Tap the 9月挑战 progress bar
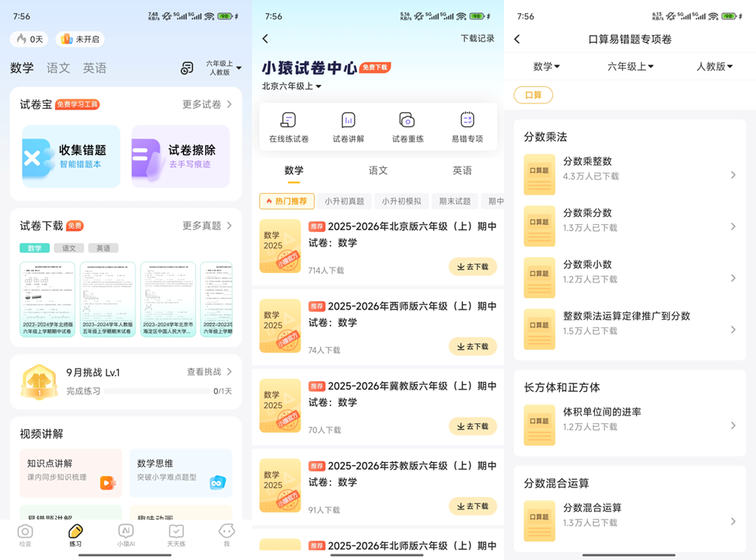 point(157,391)
